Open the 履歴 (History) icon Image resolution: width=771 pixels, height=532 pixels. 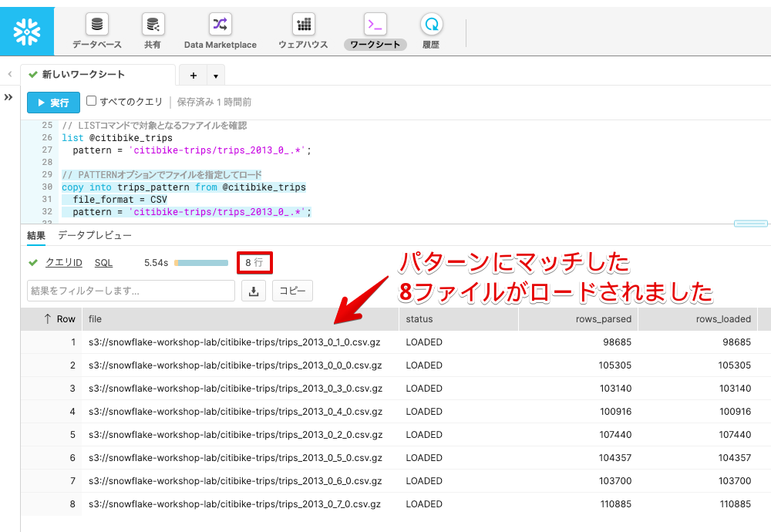coord(431,24)
